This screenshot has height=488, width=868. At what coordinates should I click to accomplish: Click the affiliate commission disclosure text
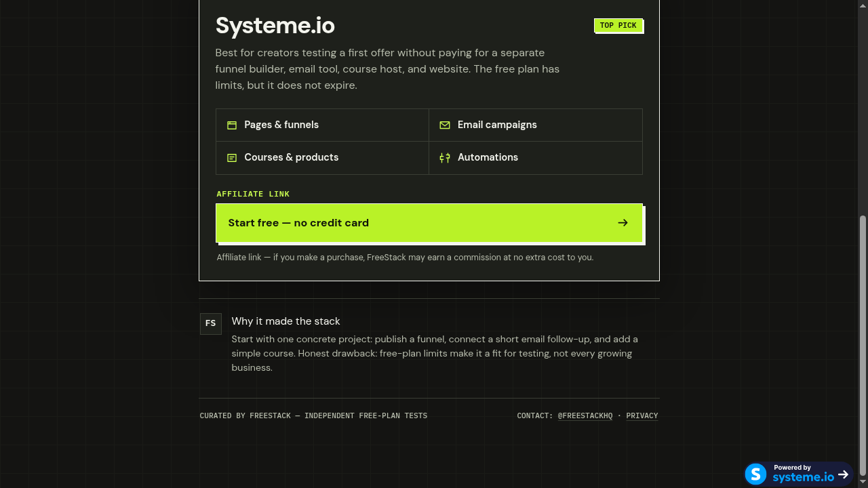click(405, 258)
